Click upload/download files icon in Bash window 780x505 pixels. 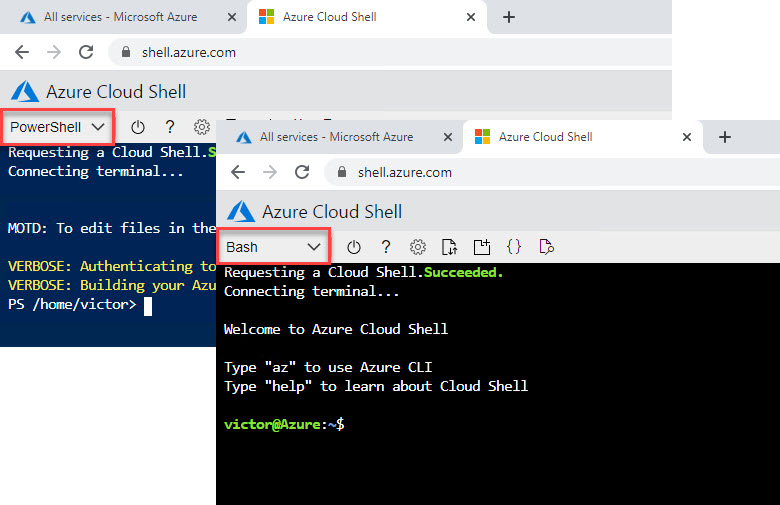click(450, 247)
